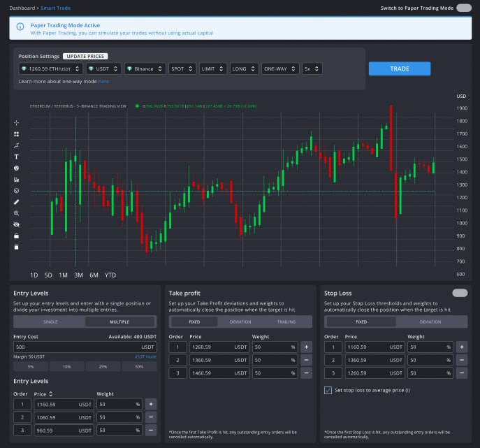Set chart range to 1D
The height and width of the screenshot is (448, 480).
point(34,275)
